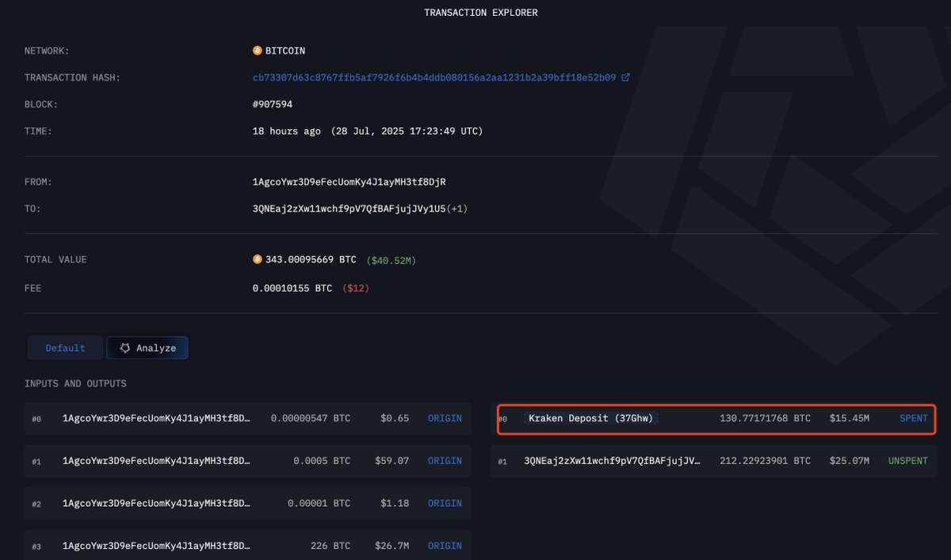Click the Bitcoin network icon
Viewport: 951px width, 560px height.
point(256,50)
